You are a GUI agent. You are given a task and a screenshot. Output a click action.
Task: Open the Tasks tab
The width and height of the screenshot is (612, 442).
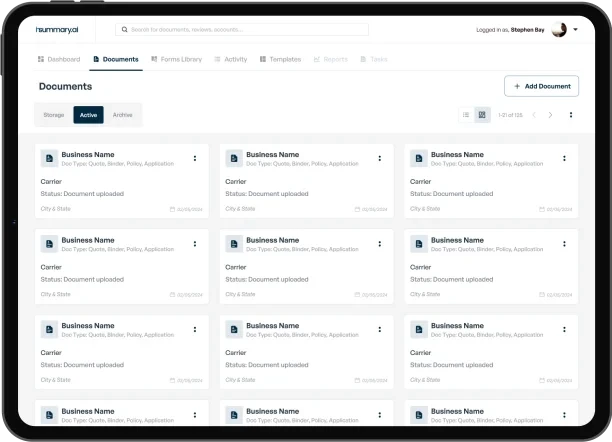coord(374,59)
